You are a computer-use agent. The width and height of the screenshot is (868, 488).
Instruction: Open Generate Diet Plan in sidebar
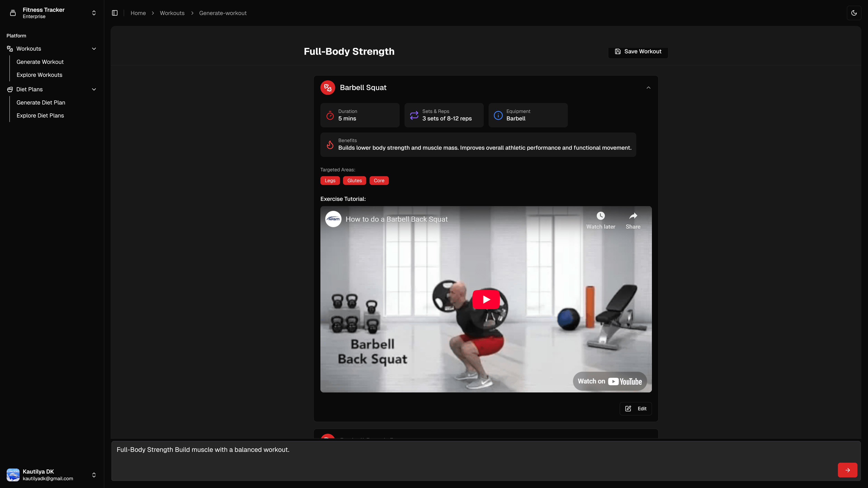pyautogui.click(x=41, y=102)
